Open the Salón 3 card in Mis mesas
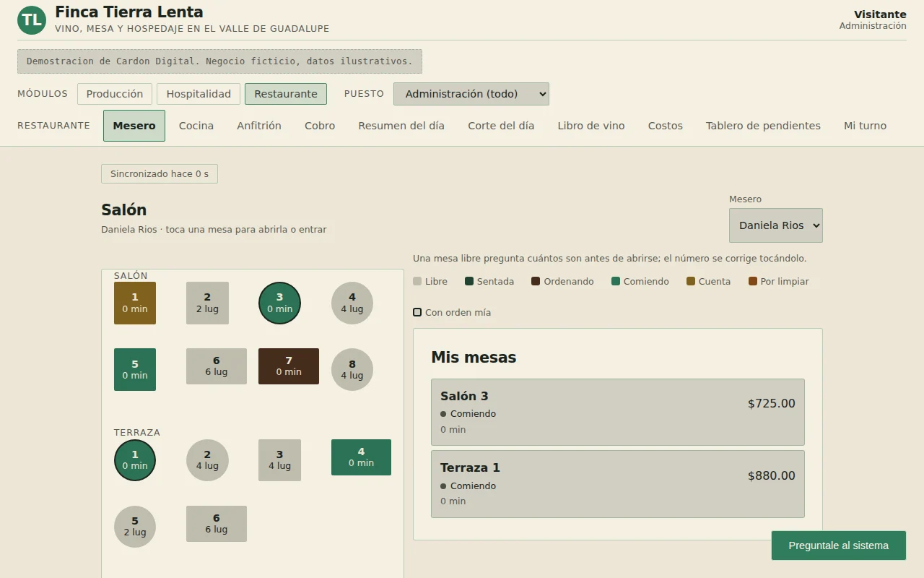924x578 pixels. [618, 412]
